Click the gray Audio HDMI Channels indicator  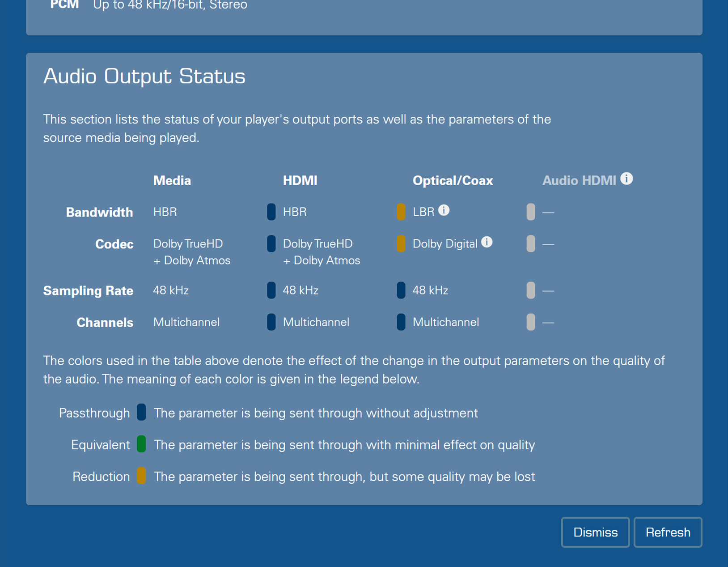pos(531,322)
